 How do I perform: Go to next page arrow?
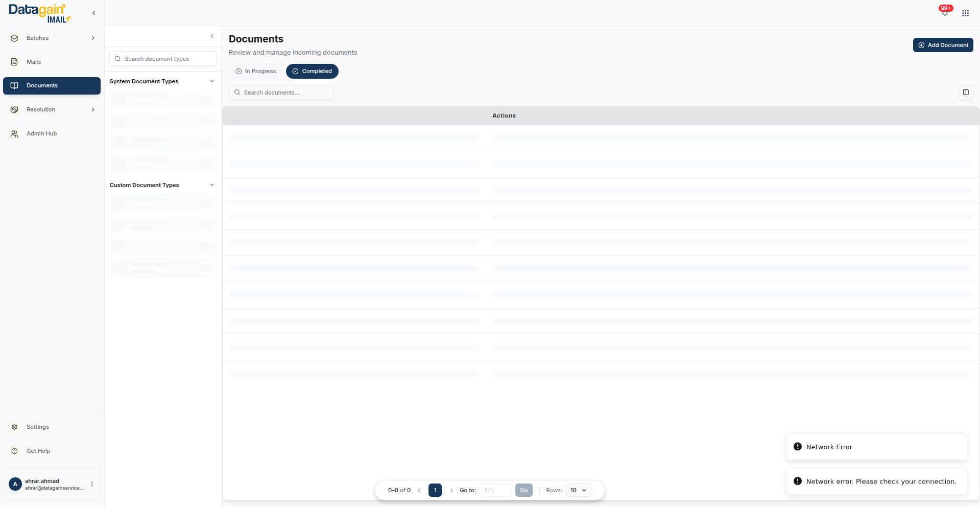pyautogui.click(x=451, y=490)
